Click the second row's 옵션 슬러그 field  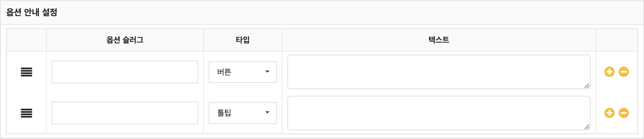tap(125, 113)
